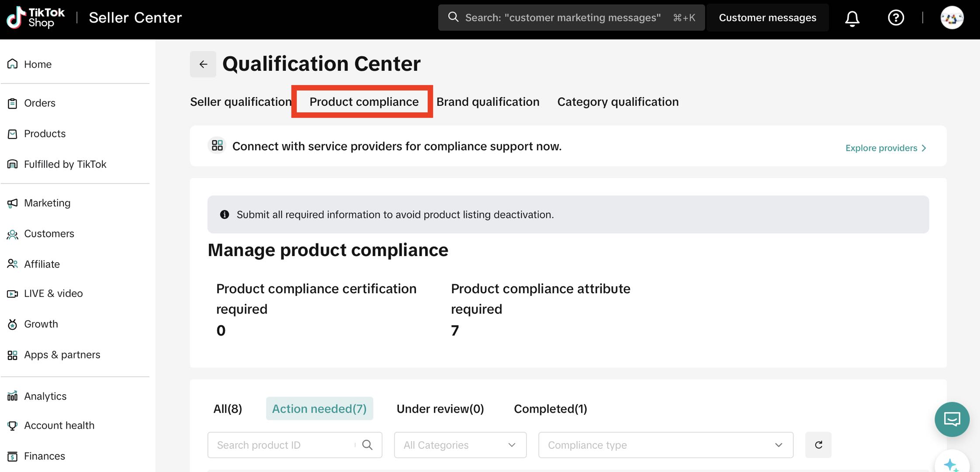
Task: Open Account health in sidebar
Action: pos(59,425)
